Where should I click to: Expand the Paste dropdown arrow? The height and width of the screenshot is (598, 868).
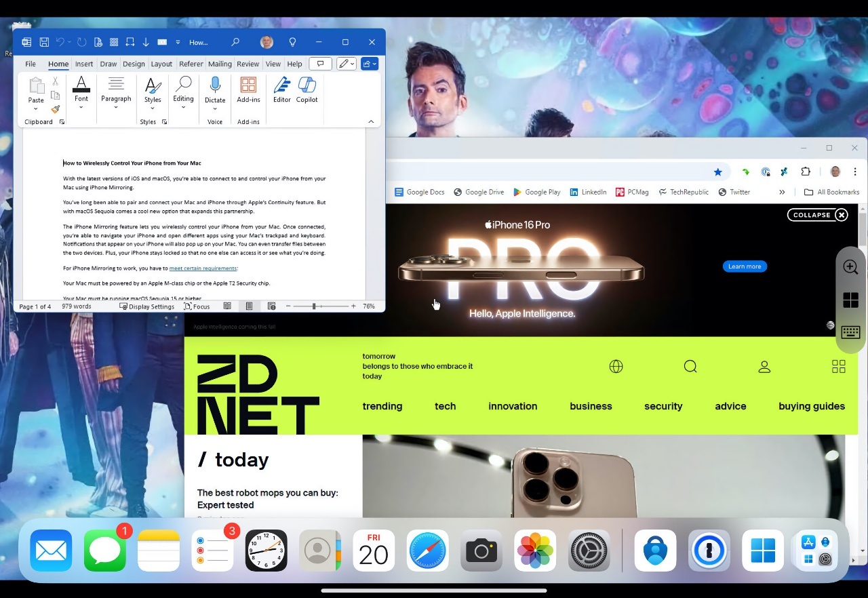[x=36, y=109]
